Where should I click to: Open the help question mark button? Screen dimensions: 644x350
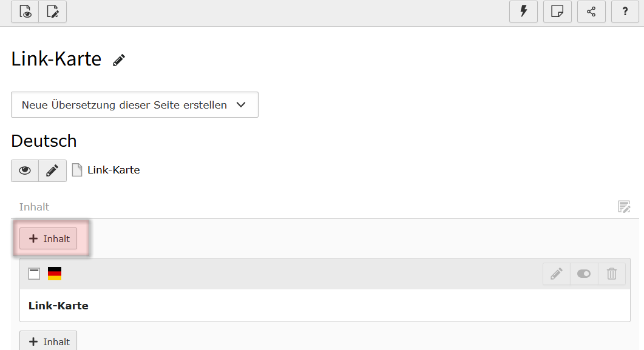tap(625, 12)
